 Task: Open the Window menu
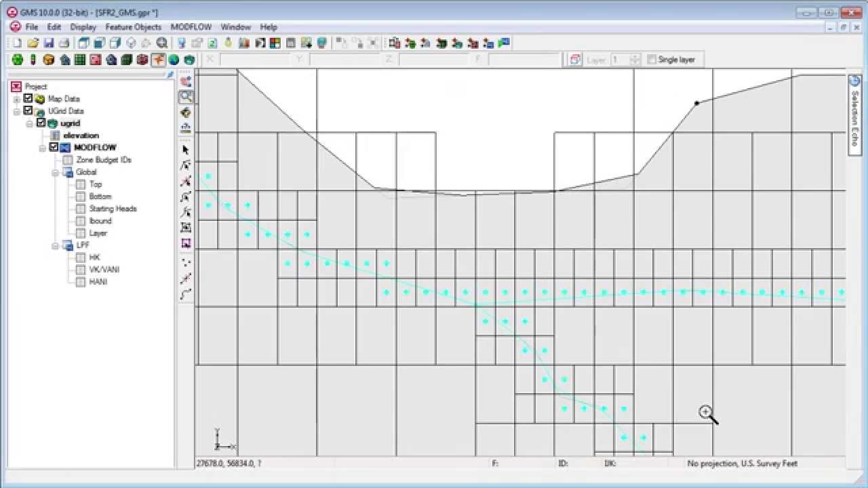236,27
